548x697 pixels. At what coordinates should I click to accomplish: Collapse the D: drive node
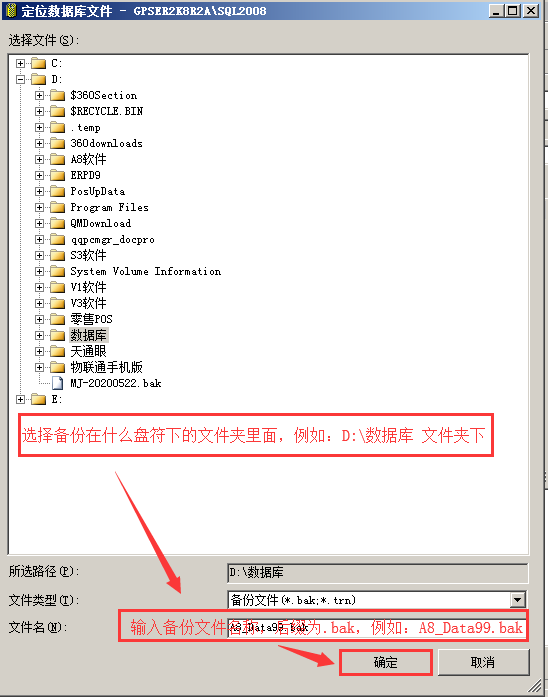pyautogui.click(x=20, y=79)
